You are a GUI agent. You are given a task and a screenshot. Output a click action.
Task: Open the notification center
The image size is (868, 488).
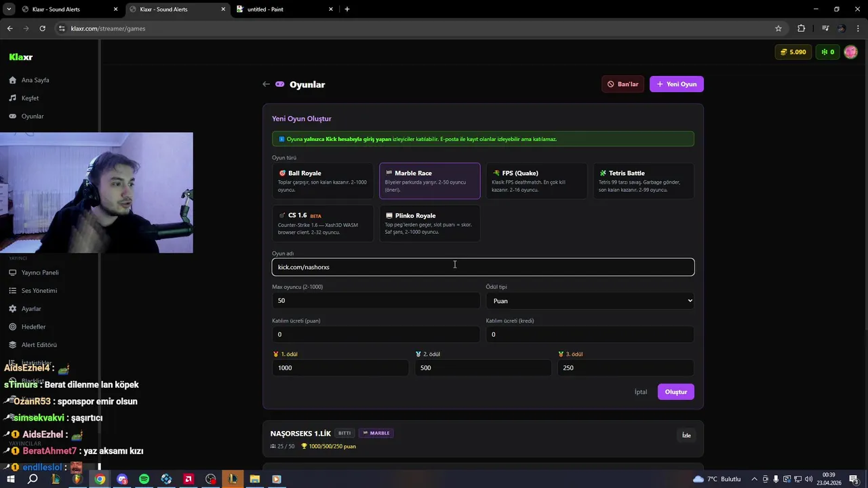854,479
